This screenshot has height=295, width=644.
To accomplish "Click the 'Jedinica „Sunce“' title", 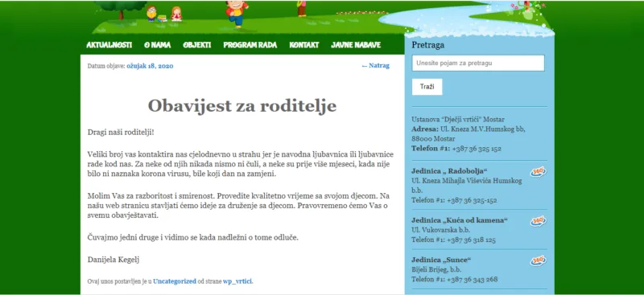I will coord(441,260).
